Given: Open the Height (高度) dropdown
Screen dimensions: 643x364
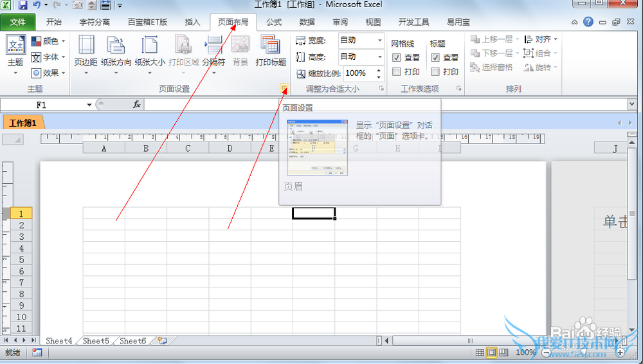Looking at the screenshot, I should [380, 57].
